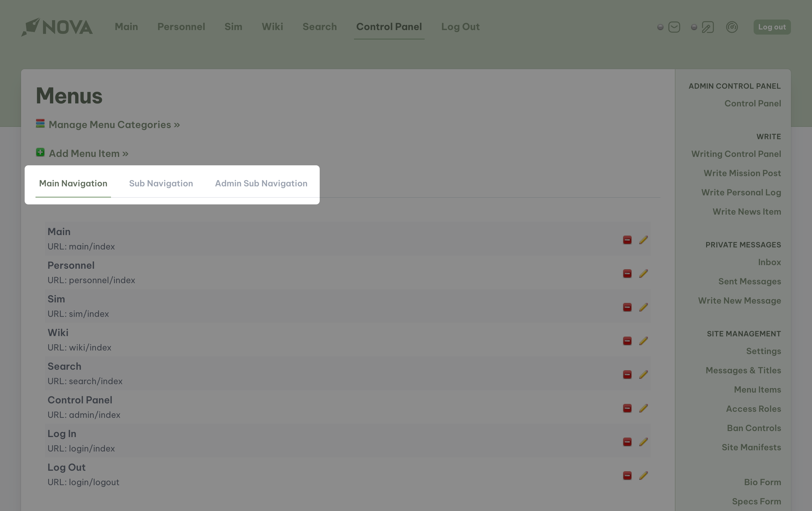The image size is (812, 511).
Task: Edit the Personnel entry using the pencil icon
Action: point(644,274)
